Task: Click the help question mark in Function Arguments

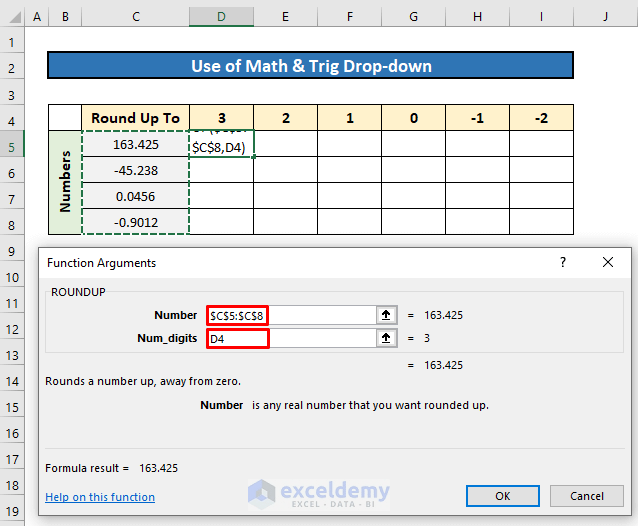Action: click(x=563, y=262)
